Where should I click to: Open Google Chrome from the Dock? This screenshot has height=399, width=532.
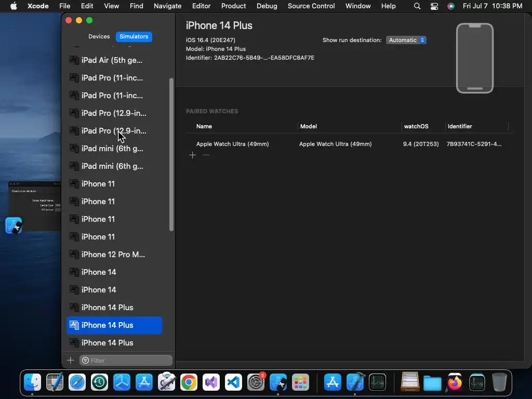click(x=189, y=382)
